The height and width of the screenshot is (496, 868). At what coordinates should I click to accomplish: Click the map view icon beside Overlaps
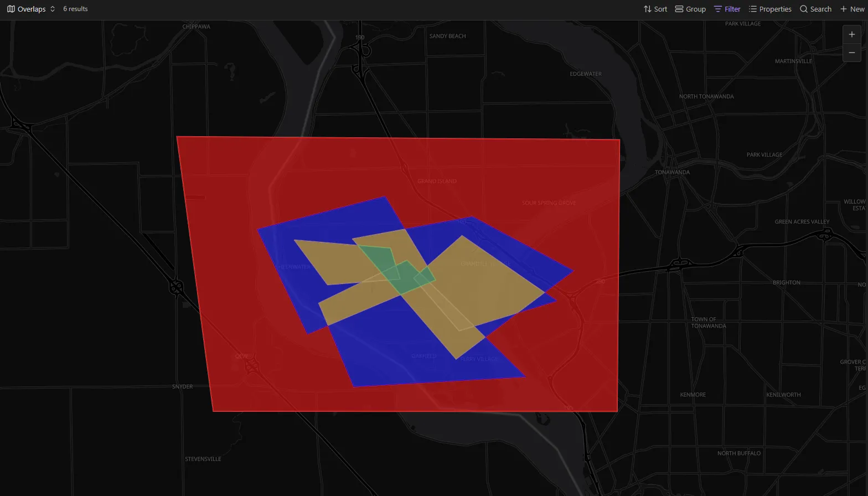coord(11,9)
